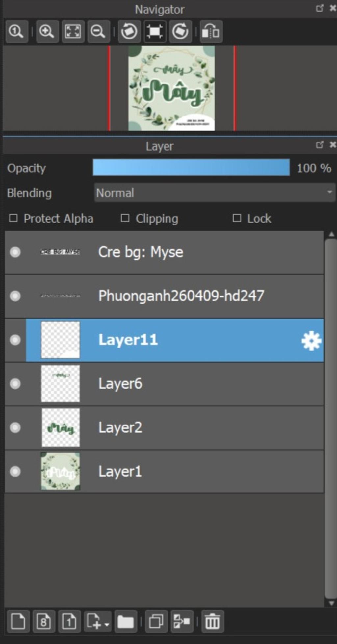The image size is (337, 644).
Task: Add a new 8-bit layer
Action: (43, 622)
